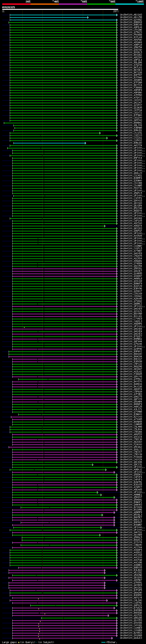Select label UniRef100_A7PPN3

(x=131, y=95)
